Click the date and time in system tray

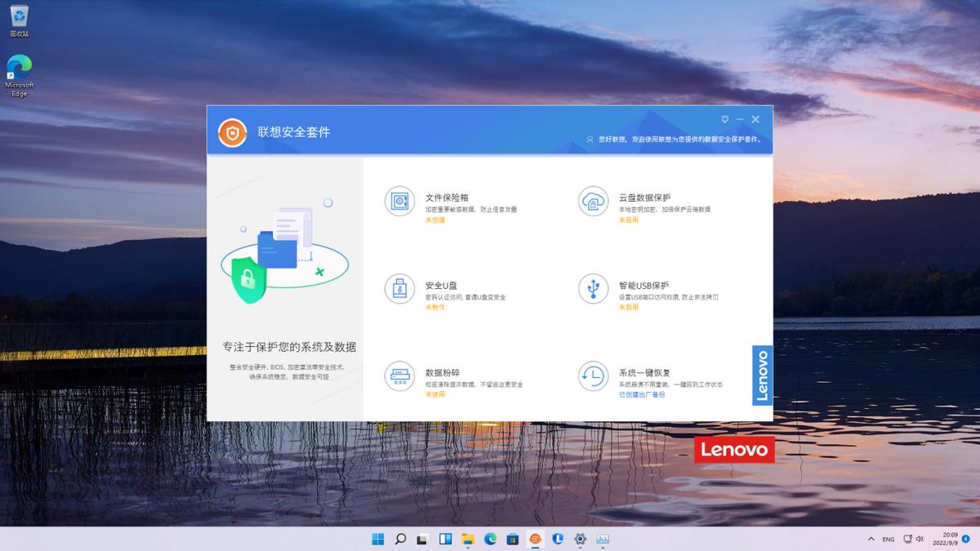(x=947, y=539)
